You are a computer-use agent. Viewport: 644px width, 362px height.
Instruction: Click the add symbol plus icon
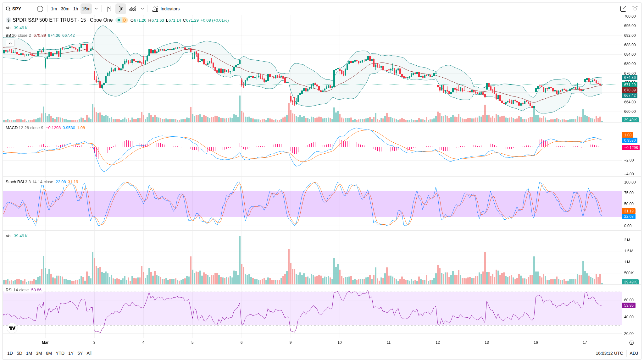40,9
